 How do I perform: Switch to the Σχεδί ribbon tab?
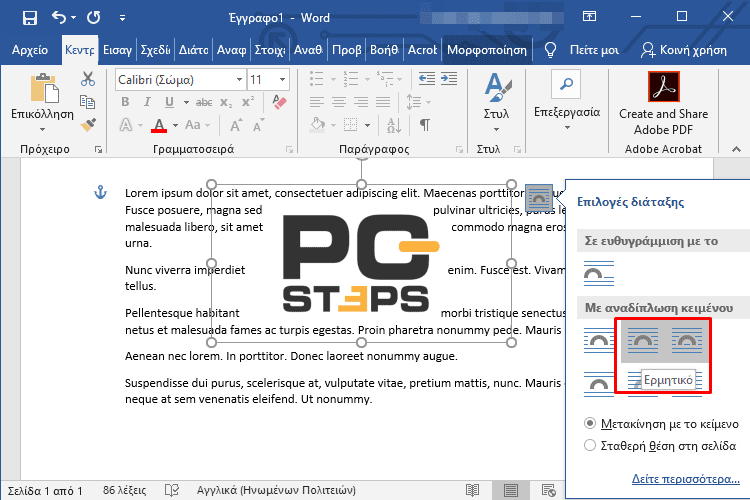click(x=155, y=50)
